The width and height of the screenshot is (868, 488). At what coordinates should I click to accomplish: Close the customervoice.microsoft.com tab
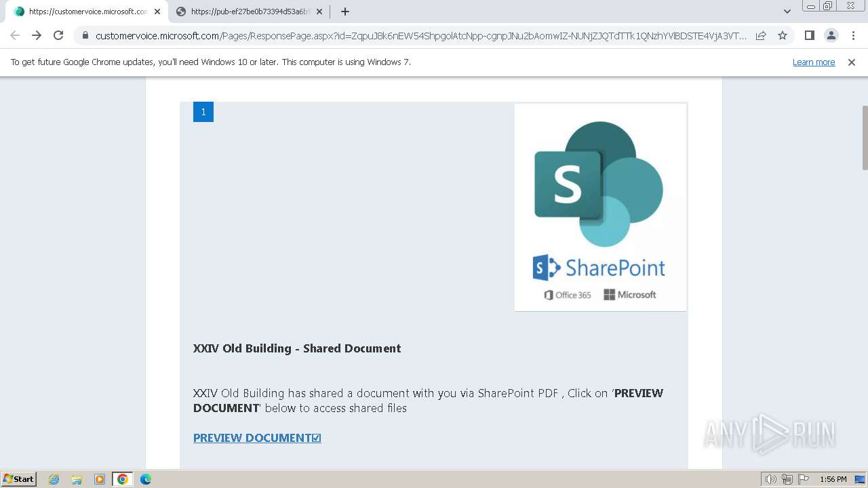[x=157, y=12]
